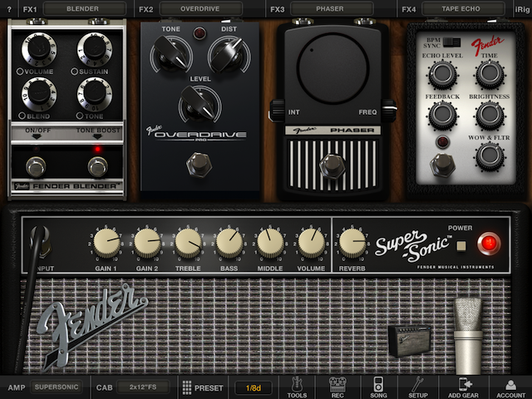Screen dimensions: 532x399
Task: Toggle the Blender TONE BOOST footswitch
Action: 98,166
